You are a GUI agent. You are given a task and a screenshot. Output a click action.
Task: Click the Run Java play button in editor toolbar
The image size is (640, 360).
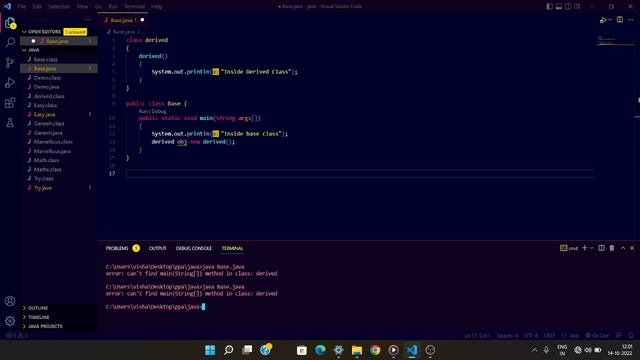(x=603, y=20)
